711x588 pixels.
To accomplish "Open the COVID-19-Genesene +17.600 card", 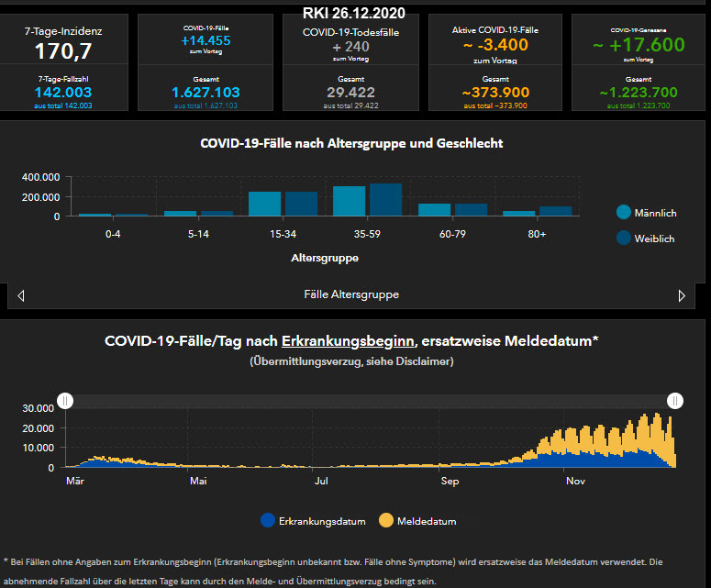I will pos(639,43).
